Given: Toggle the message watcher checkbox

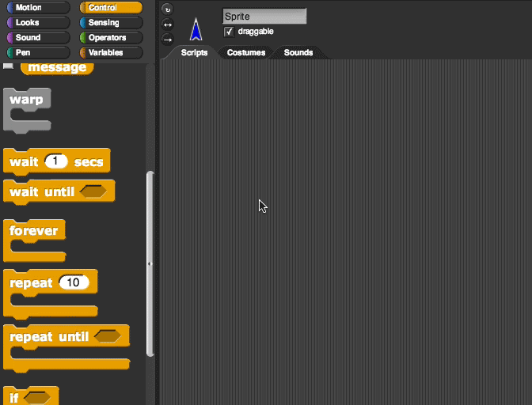Looking at the screenshot, I should click(x=9, y=67).
